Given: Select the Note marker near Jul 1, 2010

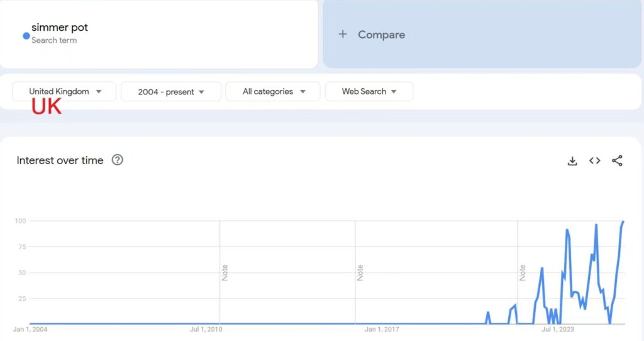Looking at the screenshot, I should tap(225, 272).
